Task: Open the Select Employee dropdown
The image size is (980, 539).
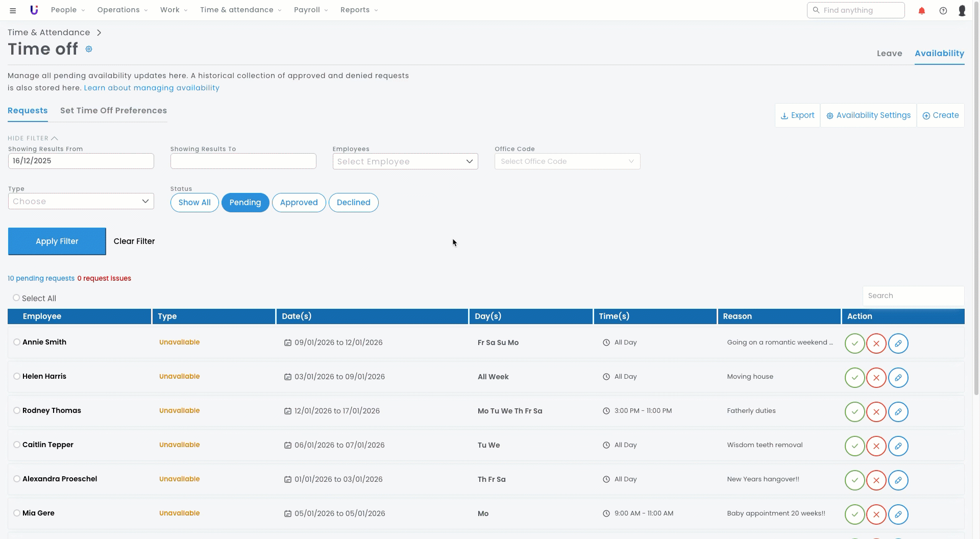Action: [x=405, y=162]
